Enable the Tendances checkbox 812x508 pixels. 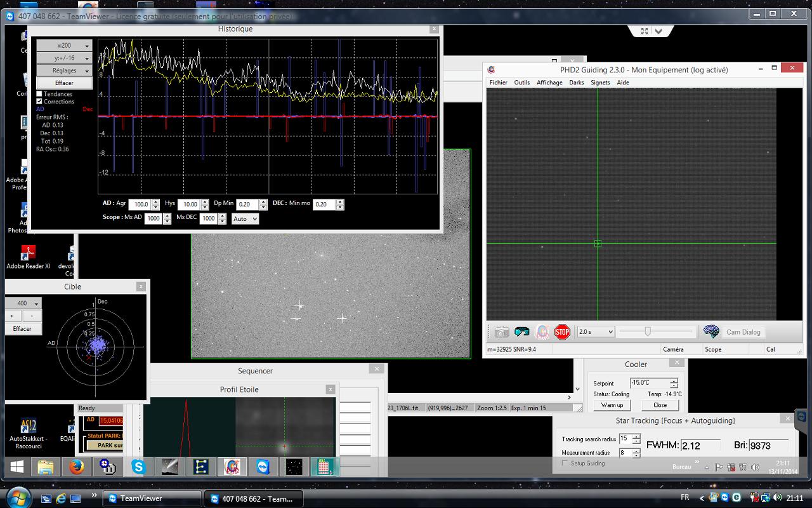[39, 94]
